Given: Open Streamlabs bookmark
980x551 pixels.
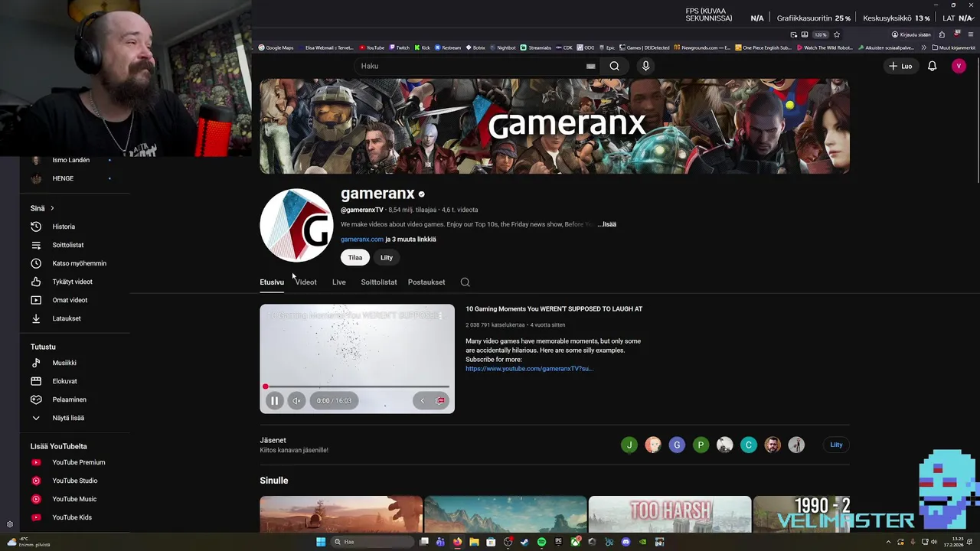Looking at the screenshot, I should click(x=535, y=47).
